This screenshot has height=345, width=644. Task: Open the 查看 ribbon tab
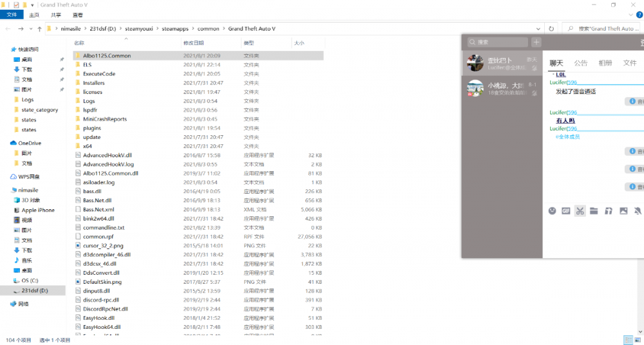78,15
